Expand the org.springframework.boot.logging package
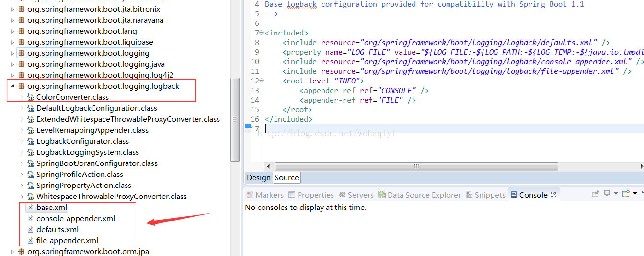644x256 pixels. pyautogui.click(x=12, y=53)
